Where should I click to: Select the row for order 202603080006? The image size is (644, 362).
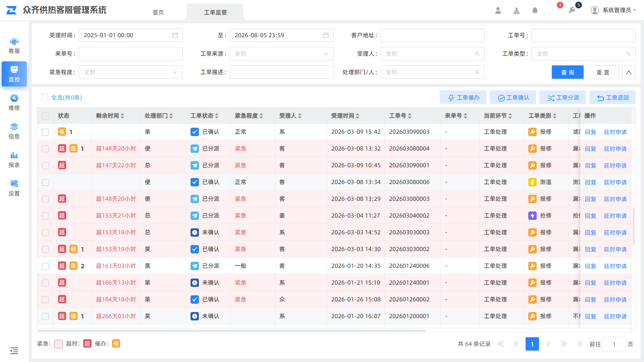45,182
